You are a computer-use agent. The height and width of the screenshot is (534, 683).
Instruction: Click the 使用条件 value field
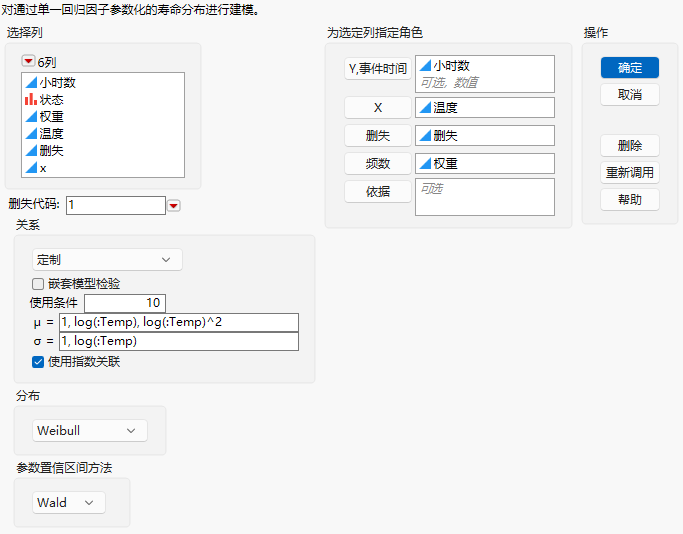coord(125,303)
